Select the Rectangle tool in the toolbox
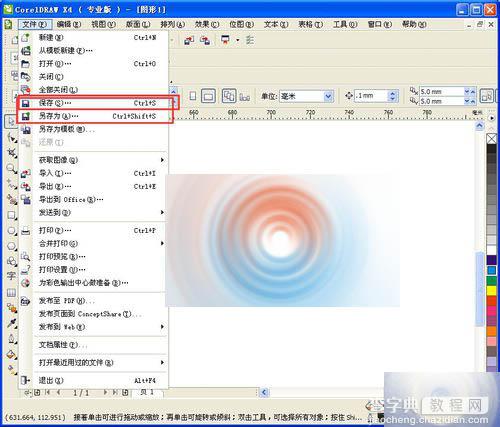Viewport: 500px width, 427px height. 11,215
